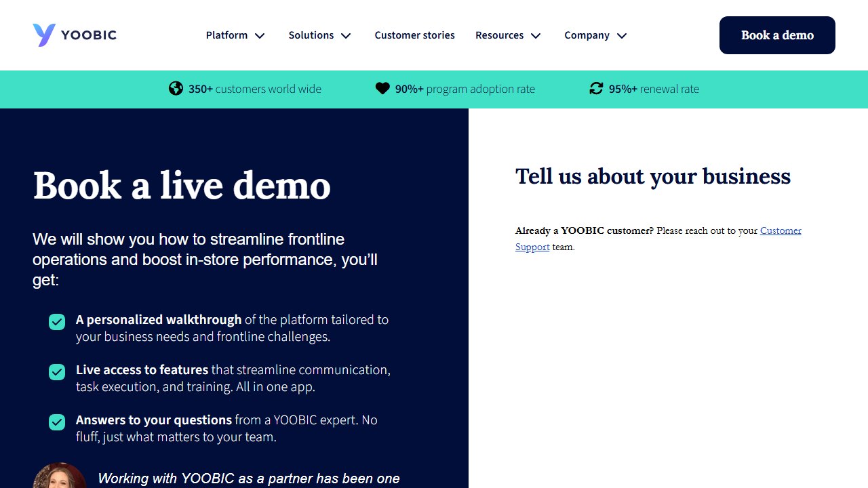Click the refresh arrows icon beside renewal rate

click(x=596, y=89)
